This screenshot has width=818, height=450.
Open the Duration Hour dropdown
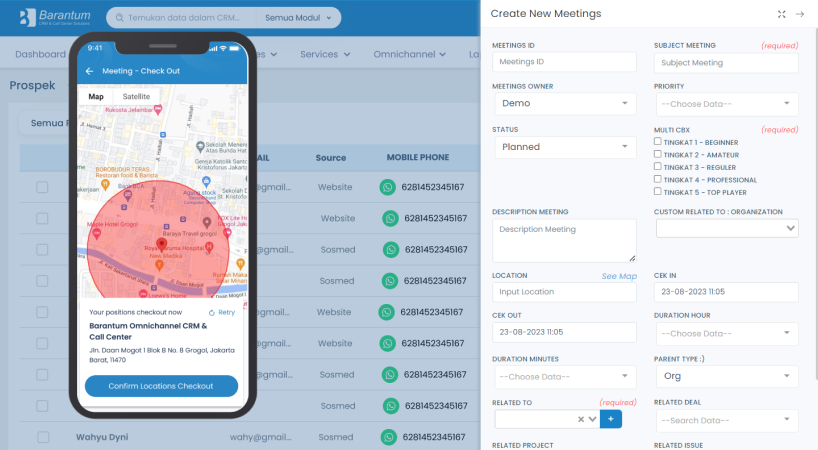tap(727, 334)
